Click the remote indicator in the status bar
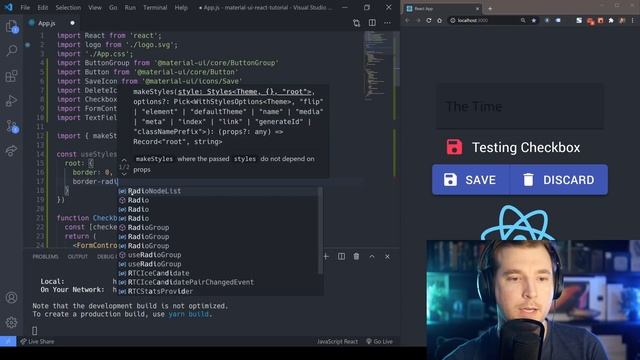 [8, 341]
